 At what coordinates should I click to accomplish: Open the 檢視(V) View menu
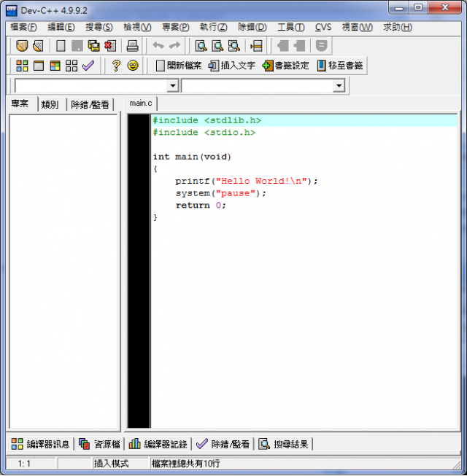pyautogui.click(x=137, y=27)
